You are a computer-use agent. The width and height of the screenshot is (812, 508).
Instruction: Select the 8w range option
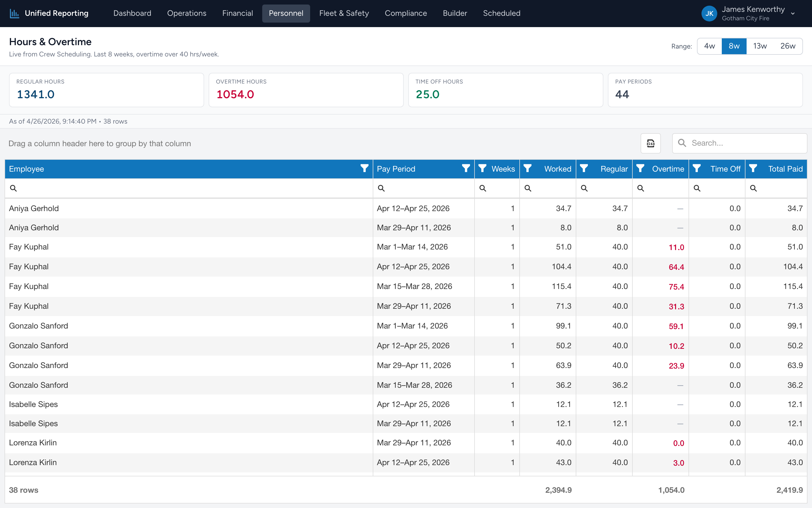(x=734, y=46)
